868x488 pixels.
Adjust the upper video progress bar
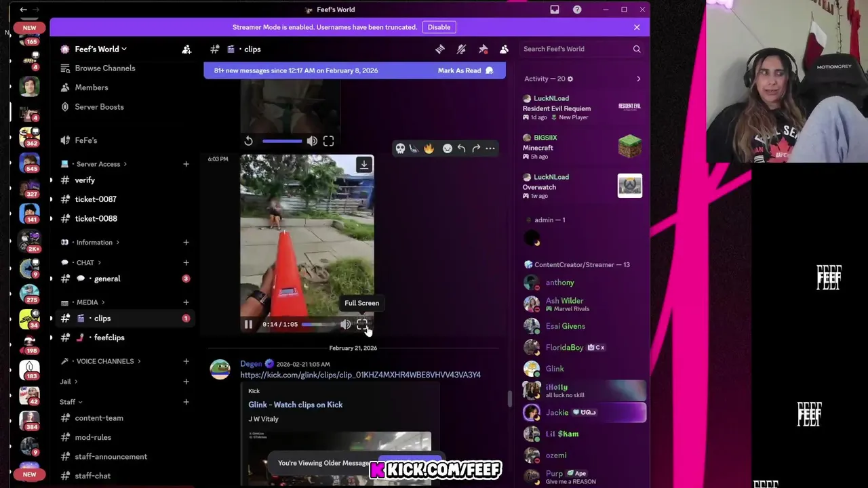(282, 141)
